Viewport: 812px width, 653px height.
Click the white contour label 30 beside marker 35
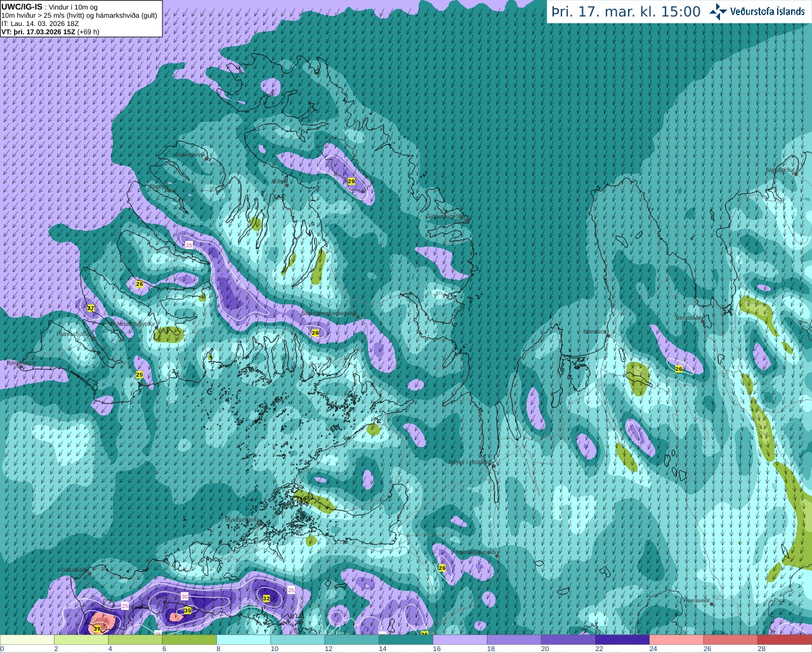click(185, 597)
